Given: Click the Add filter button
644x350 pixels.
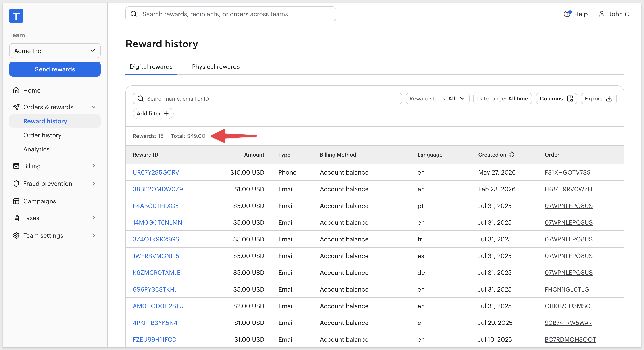Looking at the screenshot, I should (x=153, y=113).
